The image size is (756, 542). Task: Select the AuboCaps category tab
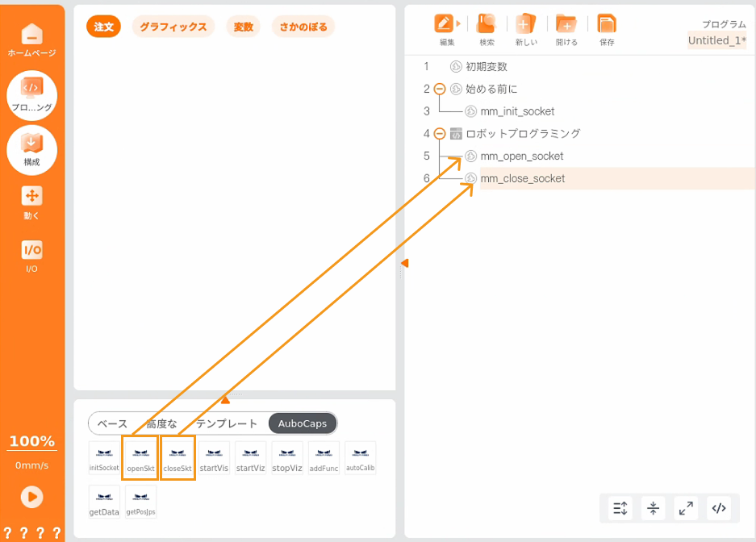point(303,423)
